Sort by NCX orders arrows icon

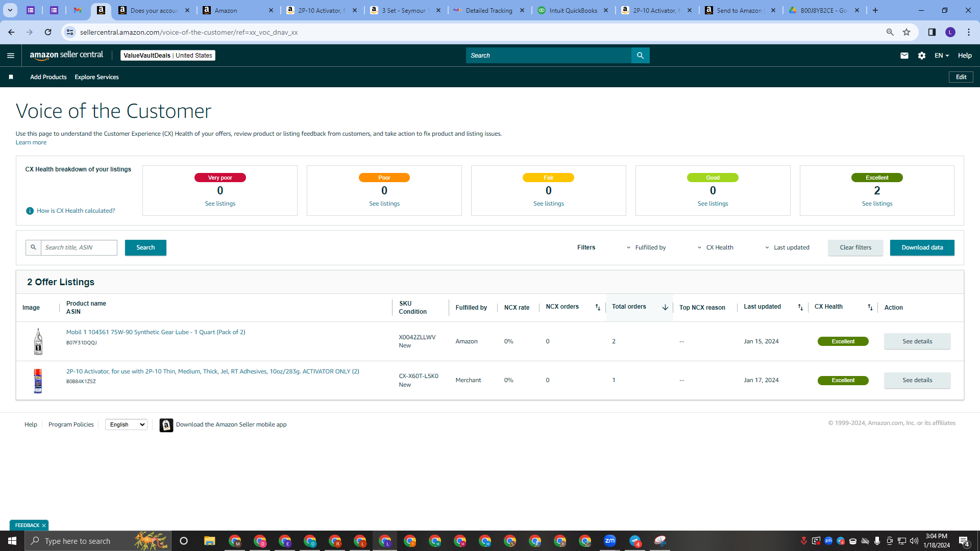[x=598, y=307]
